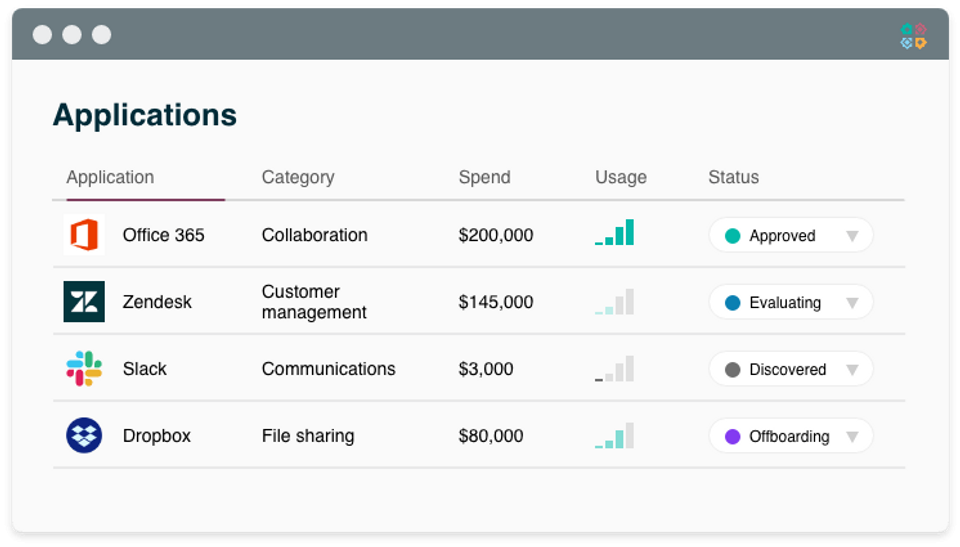Open the Zendesk application name
The width and height of the screenshot is (960, 547).
(157, 302)
